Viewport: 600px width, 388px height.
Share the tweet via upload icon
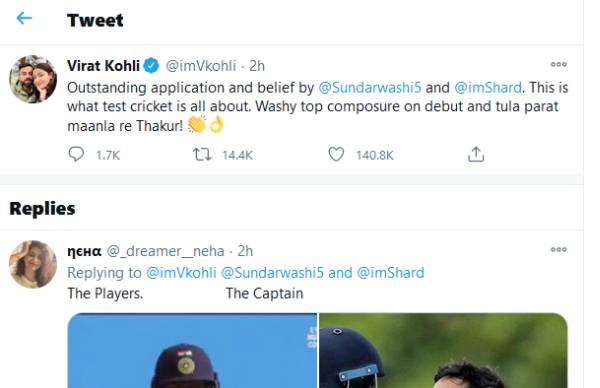click(x=476, y=154)
